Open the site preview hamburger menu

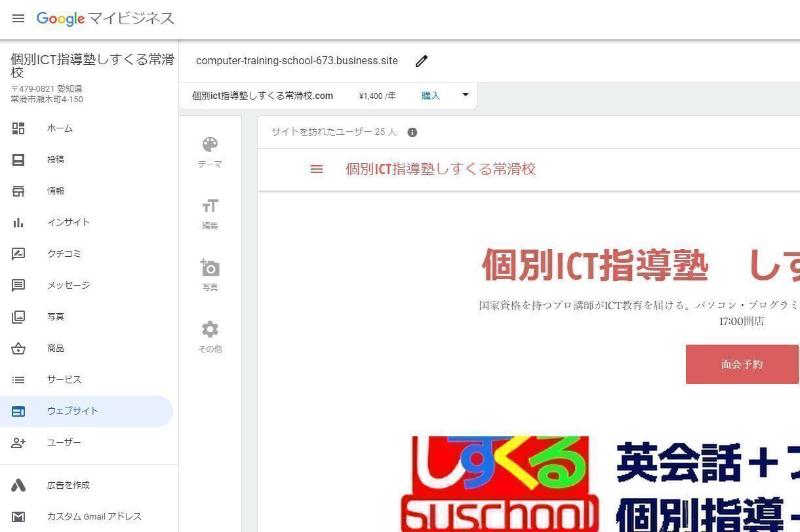coord(317,169)
